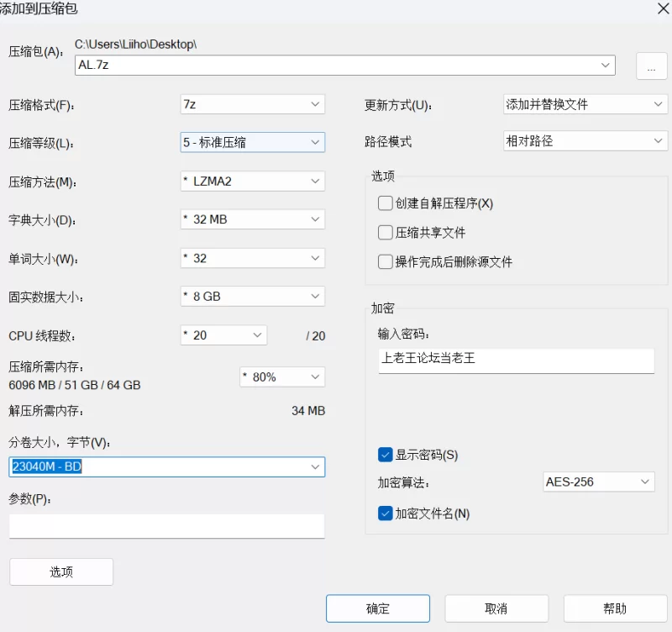Open the CPU 线程数 dropdown
The width and height of the screenshot is (672, 632).
223,335
